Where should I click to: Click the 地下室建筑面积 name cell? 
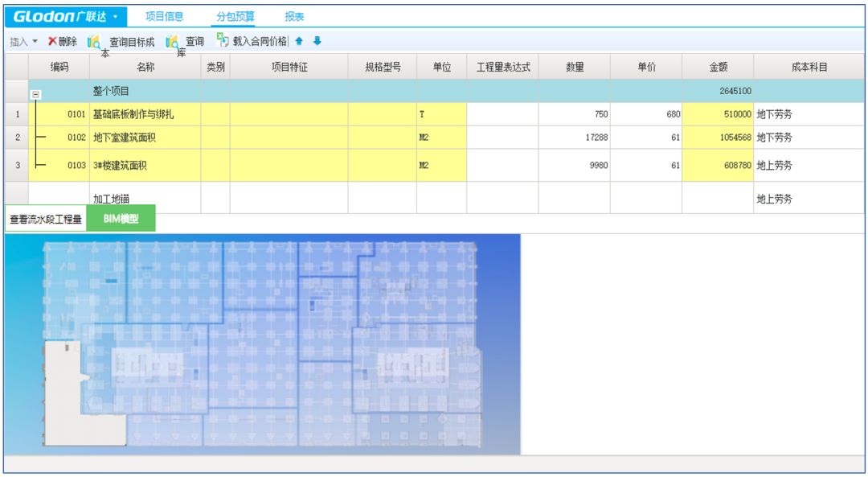[145, 138]
